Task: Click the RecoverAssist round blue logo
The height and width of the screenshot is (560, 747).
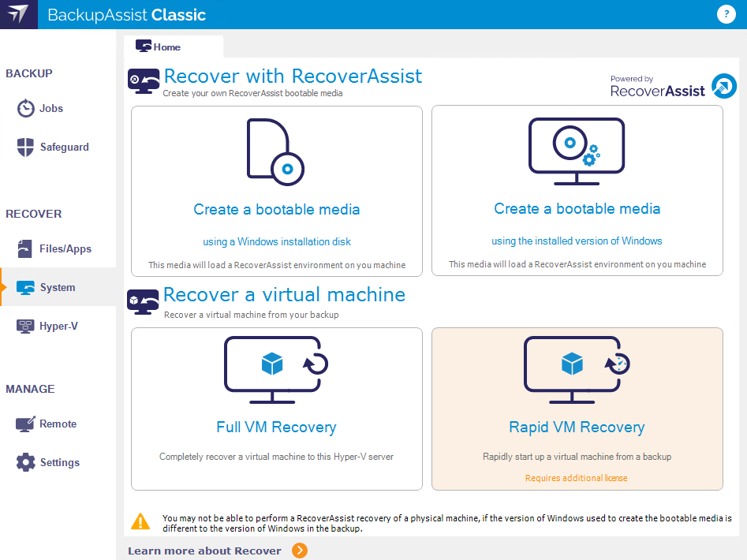Action: click(723, 86)
